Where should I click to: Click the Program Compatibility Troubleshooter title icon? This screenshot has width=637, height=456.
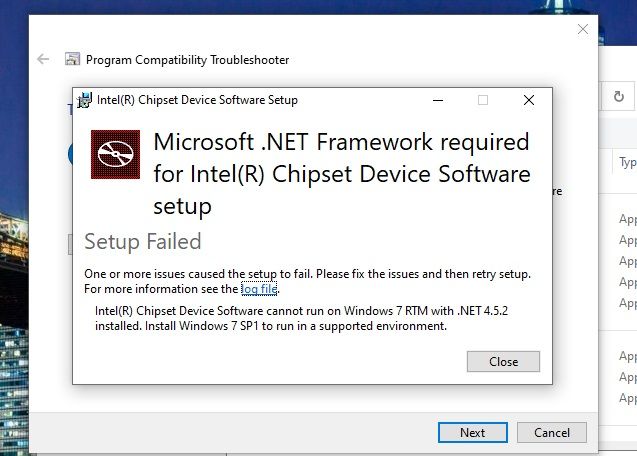73,59
